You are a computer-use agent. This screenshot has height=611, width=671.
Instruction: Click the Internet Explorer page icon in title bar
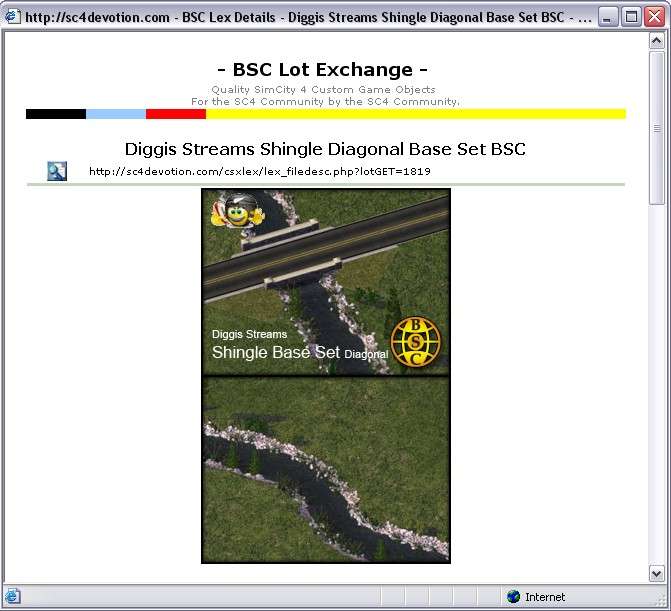click(12, 17)
